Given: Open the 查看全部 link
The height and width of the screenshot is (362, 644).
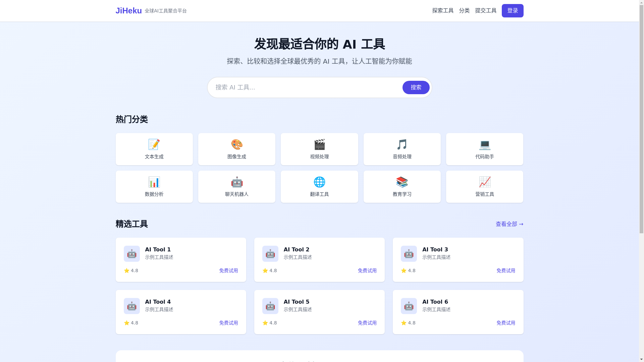Looking at the screenshot, I should [x=509, y=224].
